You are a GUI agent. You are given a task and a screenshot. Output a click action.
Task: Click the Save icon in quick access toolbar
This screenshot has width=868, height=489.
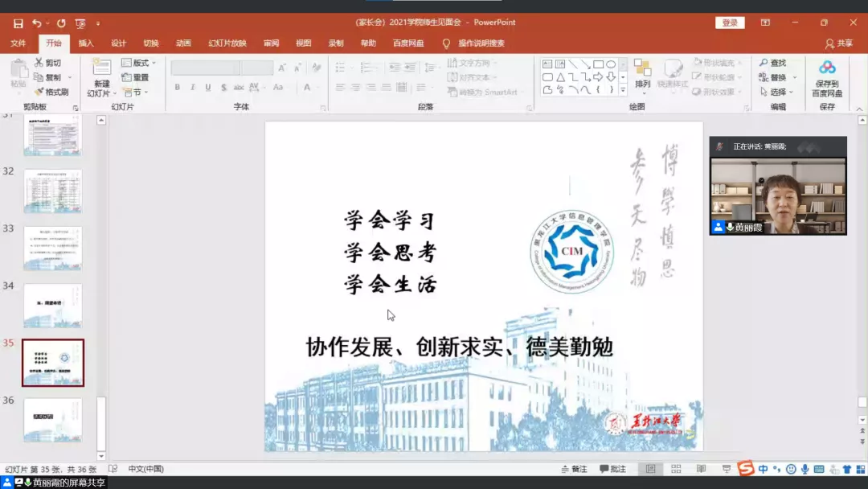coord(18,23)
